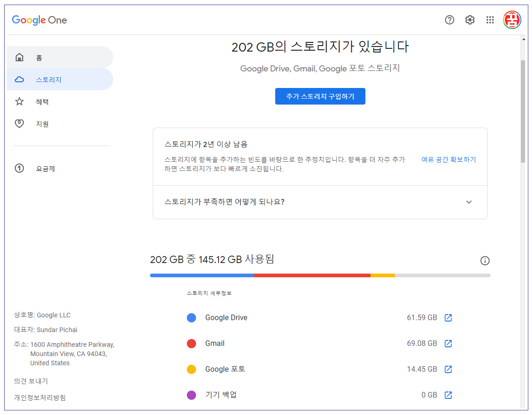This screenshot has height=415, width=532.
Task: Open 혜택 sidebar item
Action: [60, 101]
